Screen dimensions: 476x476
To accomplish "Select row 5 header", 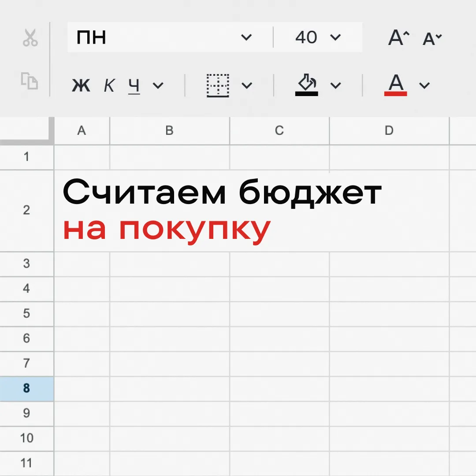I will tap(27, 314).
